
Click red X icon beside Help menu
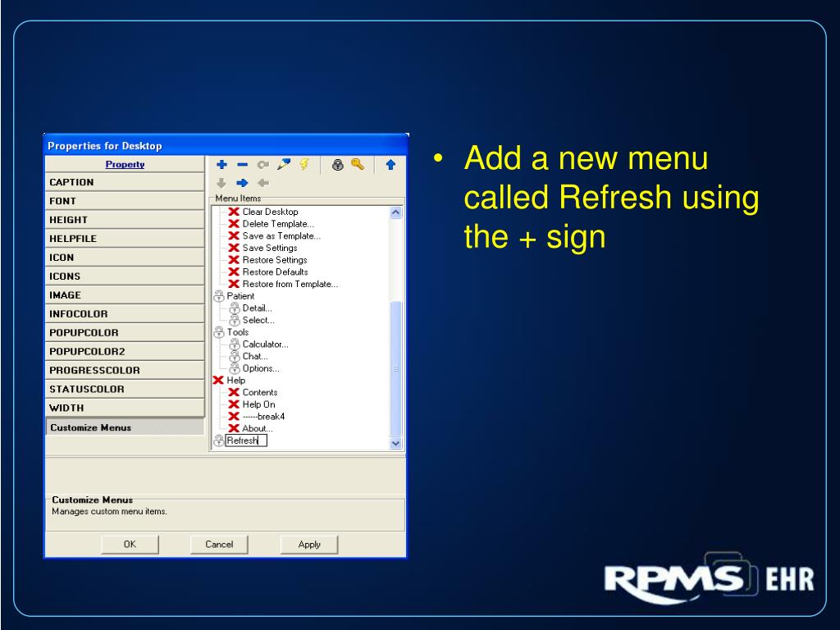pos(218,381)
